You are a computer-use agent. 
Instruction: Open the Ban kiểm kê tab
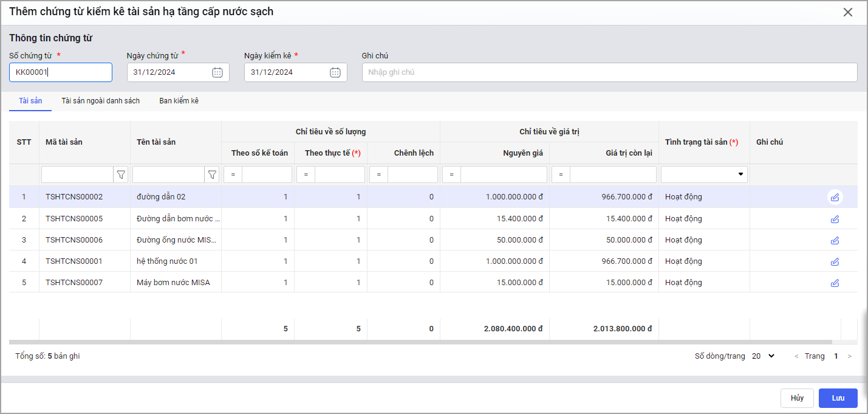point(179,101)
